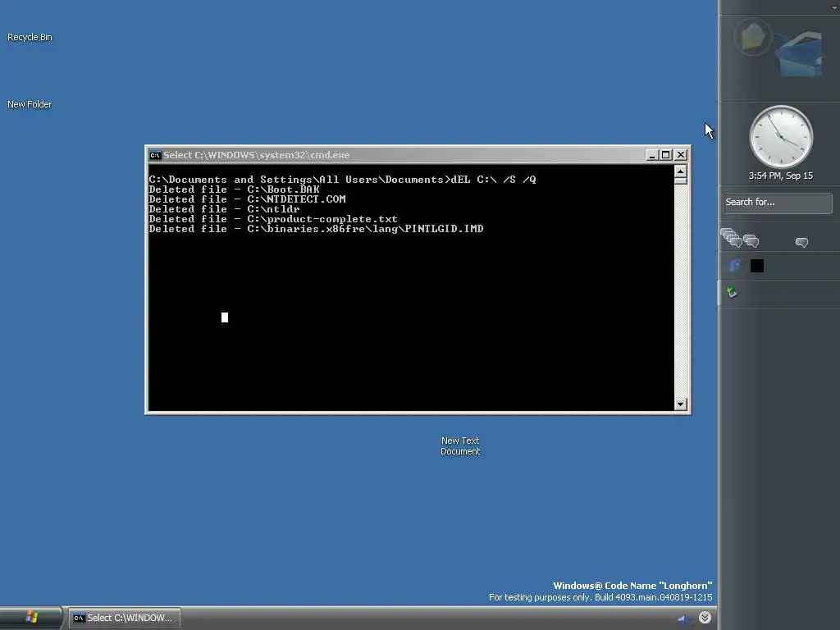Click the 'product-complete.txt' deleted line

point(273,219)
